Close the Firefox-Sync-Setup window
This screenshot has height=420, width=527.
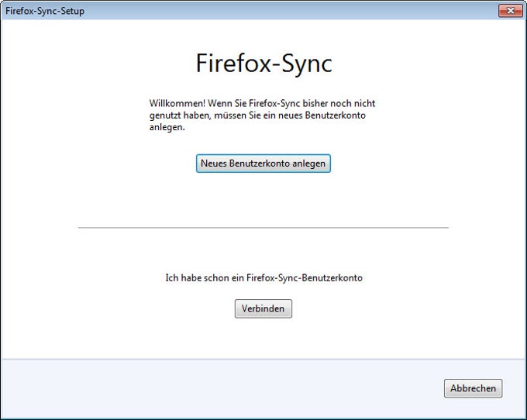(x=510, y=11)
